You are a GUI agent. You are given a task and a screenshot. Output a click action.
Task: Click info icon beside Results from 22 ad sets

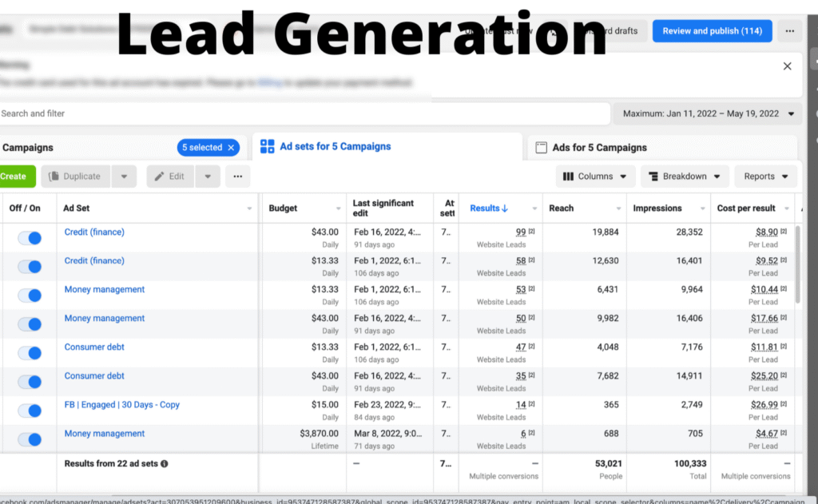[x=165, y=463]
